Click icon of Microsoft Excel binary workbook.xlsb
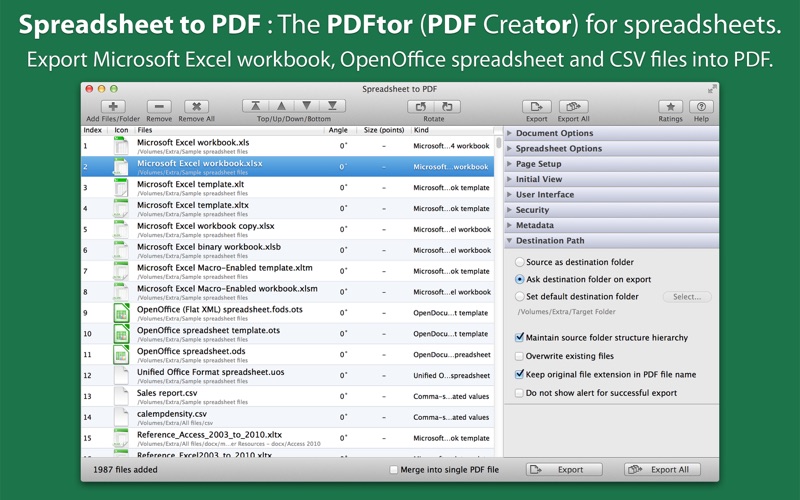This screenshot has height=500, width=800. tap(121, 251)
